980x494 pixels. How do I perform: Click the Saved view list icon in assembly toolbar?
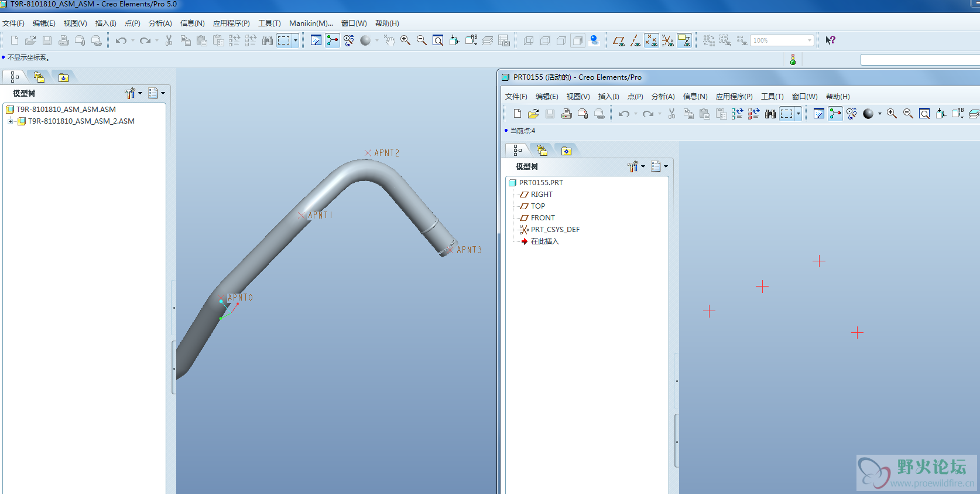coord(471,40)
